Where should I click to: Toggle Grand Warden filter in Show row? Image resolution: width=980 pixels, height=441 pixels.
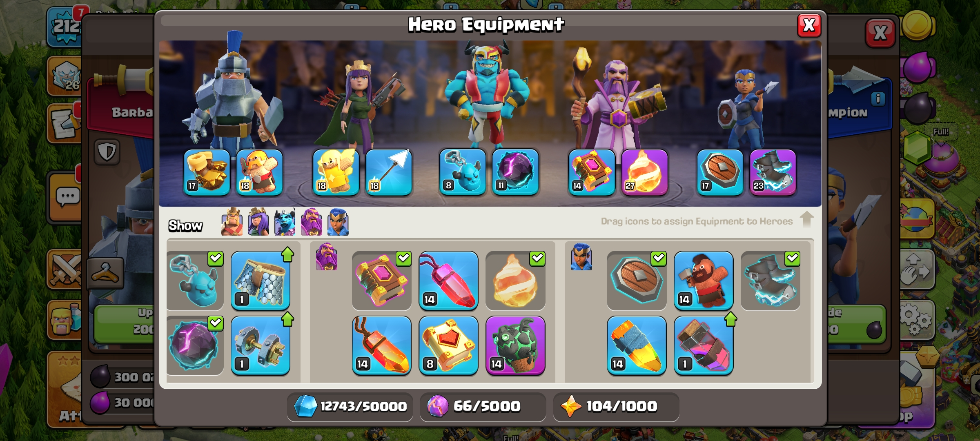pos(311,222)
